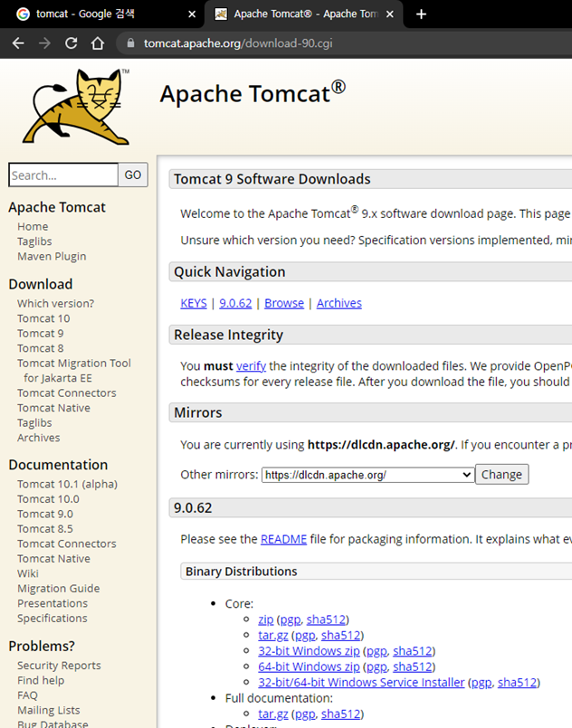Open Tomcat 9.0 documentation
The height and width of the screenshot is (728, 572).
click(45, 514)
